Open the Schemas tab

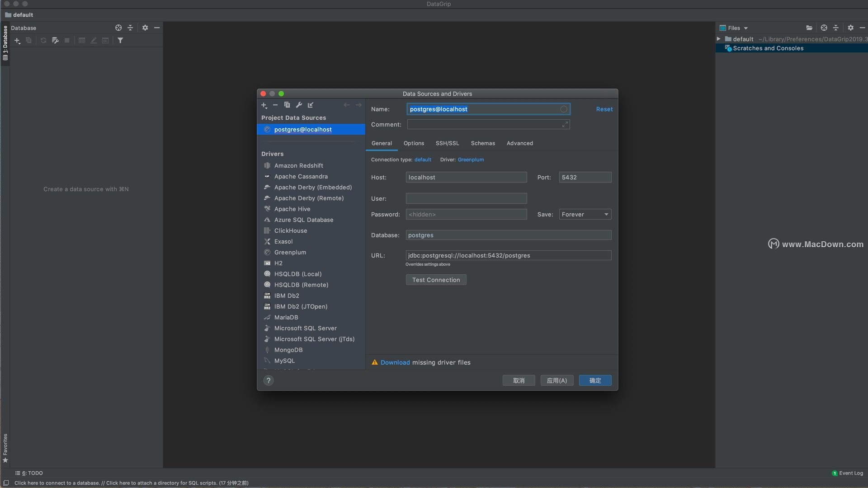pyautogui.click(x=483, y=143)
